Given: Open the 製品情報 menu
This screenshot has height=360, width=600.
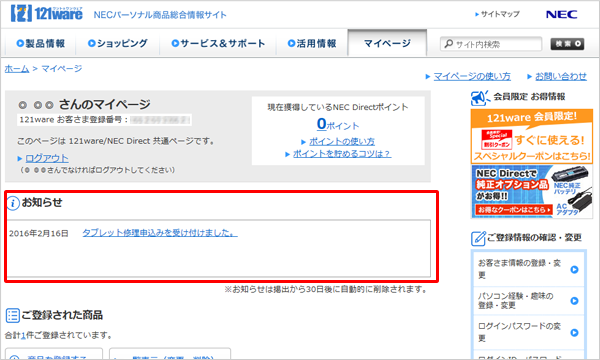Looking at the screenshot, I should 41,43.
